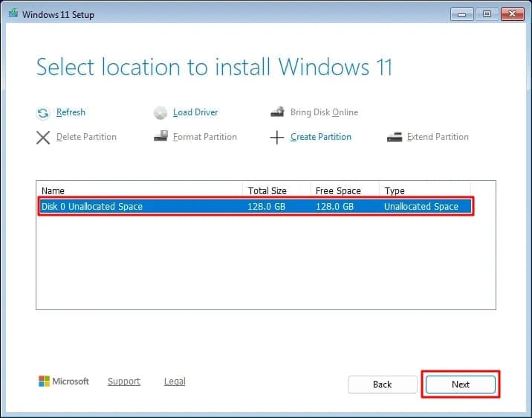This screenshot has width=532, height=418.
Task: Select the Bring Disk Online text
Action: coord(325,112)
